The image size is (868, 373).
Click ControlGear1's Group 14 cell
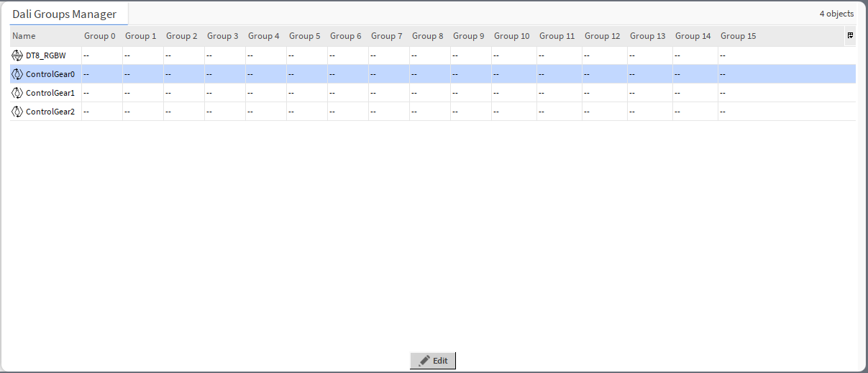point(695,93)
